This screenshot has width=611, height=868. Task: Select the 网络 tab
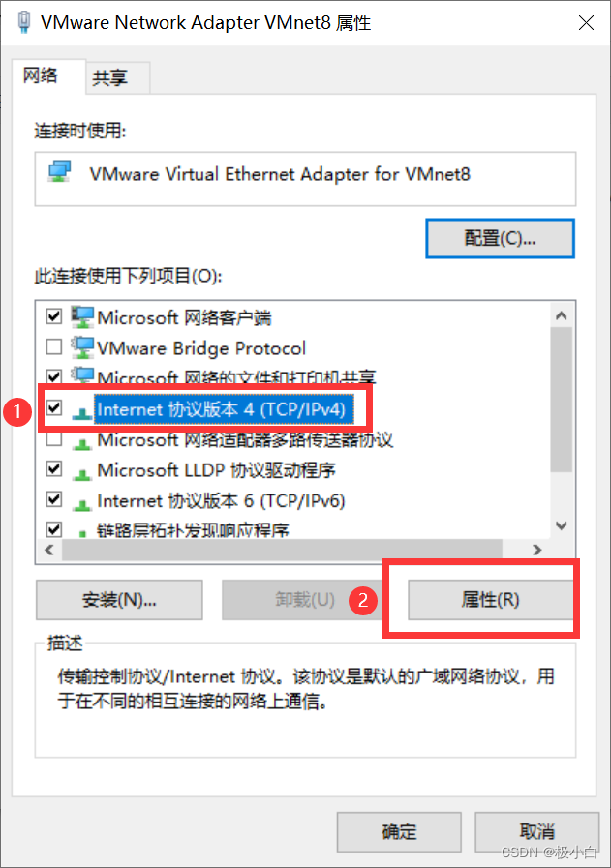point(41,75)
